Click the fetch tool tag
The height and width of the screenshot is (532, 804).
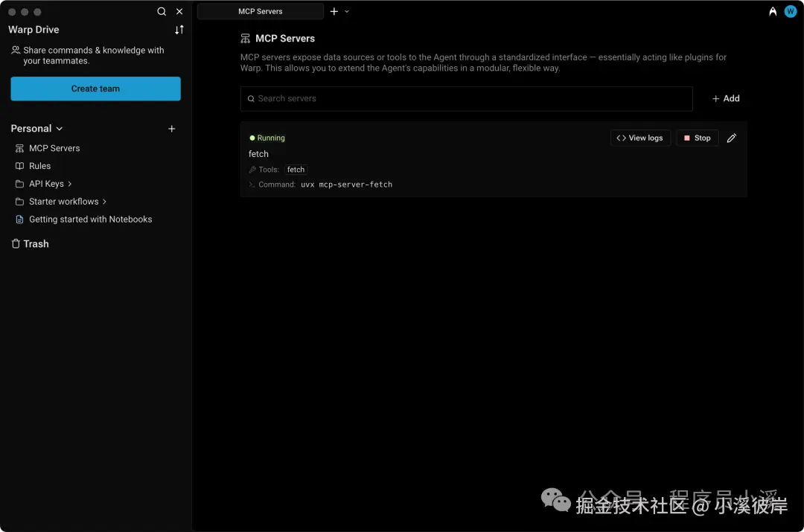296,170
